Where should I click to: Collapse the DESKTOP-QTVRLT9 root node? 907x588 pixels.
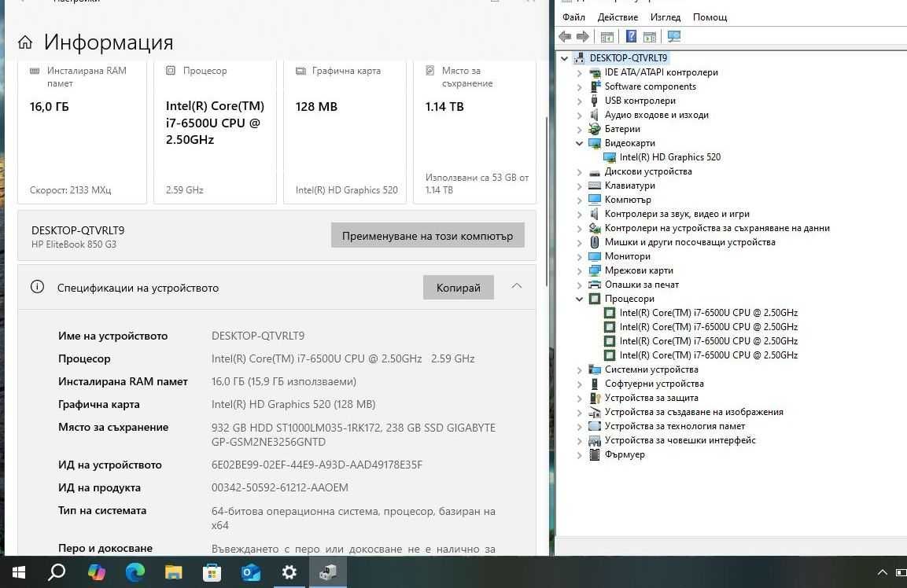click(x=565, y=58)
